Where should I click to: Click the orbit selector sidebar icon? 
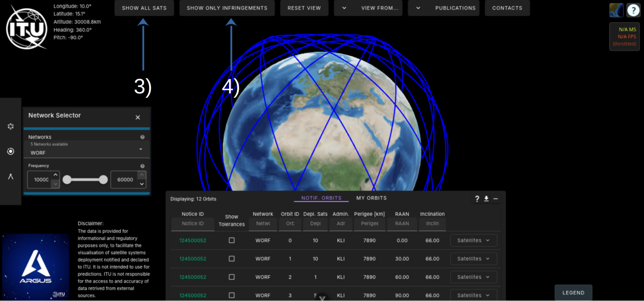coord(11,151)
